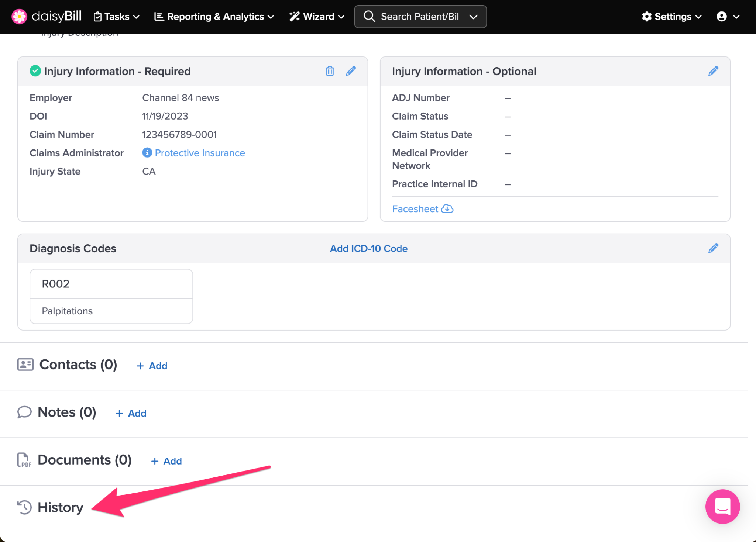Click Add ICD-10 Code link
Viewport: 756px width, 542px height.
(x=368, y=248)
